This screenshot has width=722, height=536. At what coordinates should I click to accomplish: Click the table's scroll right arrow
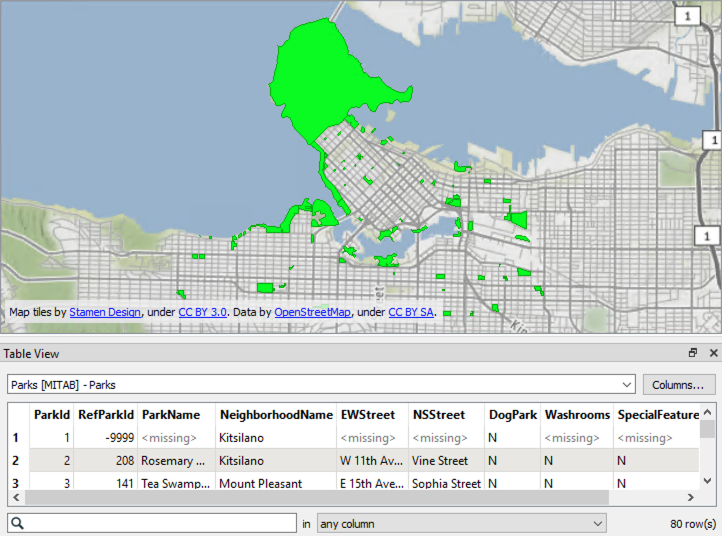coord(691,497)
